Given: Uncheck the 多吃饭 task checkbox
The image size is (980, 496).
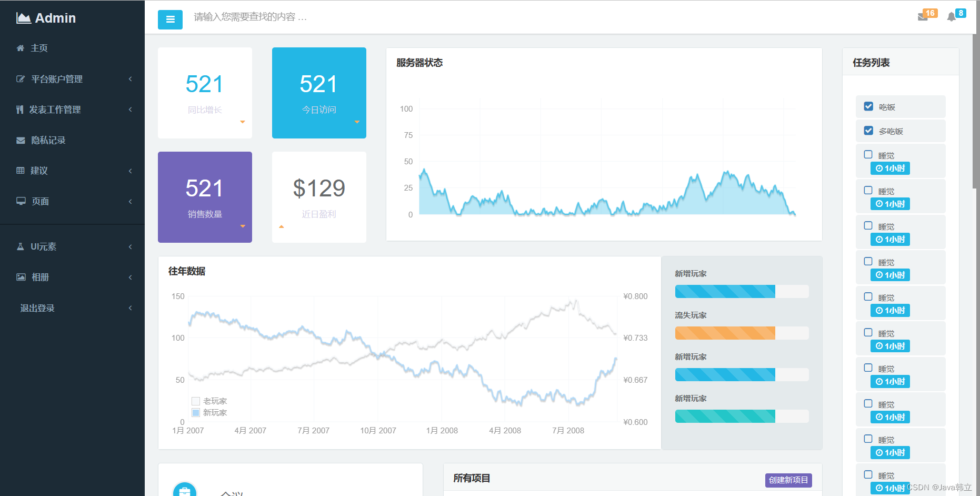Looking at the screenshot, I should click(x=868, y=131).
